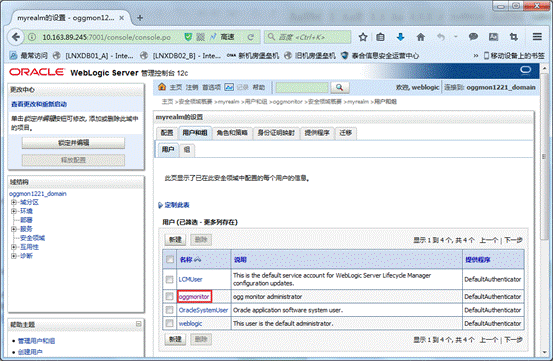
Task: Expand the 定制此表 disclosure triangle
Action: pos(160,205)
